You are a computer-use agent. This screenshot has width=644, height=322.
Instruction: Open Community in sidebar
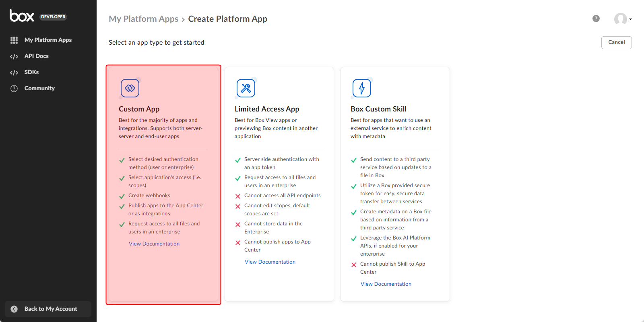coord(39,88)
